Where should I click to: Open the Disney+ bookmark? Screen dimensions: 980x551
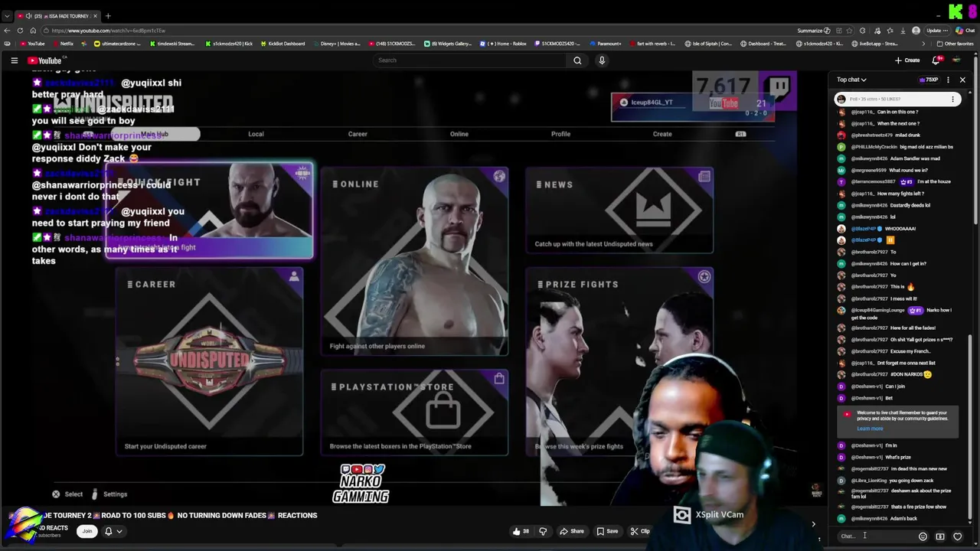336,44
